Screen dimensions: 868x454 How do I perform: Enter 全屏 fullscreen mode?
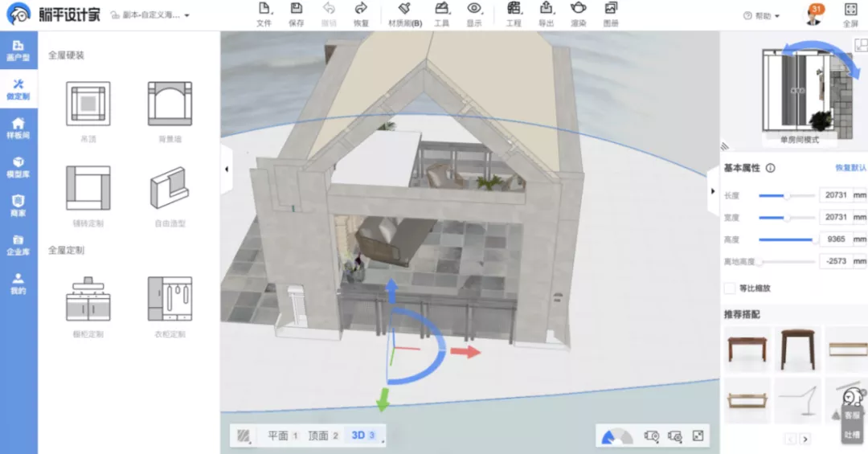point(850,15)
